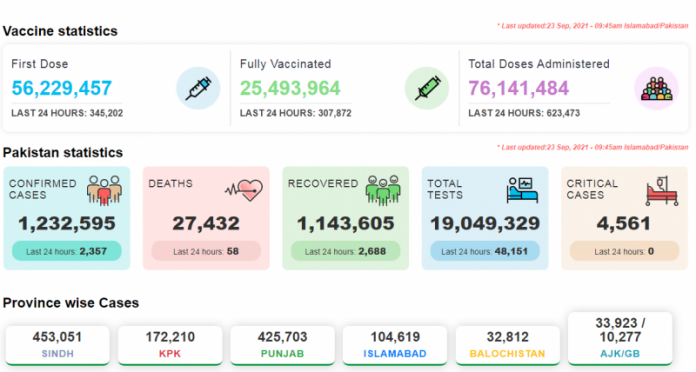Click the Confirmed Cases people icon
This screenshot has height=372, width=696.
[104, 190]
